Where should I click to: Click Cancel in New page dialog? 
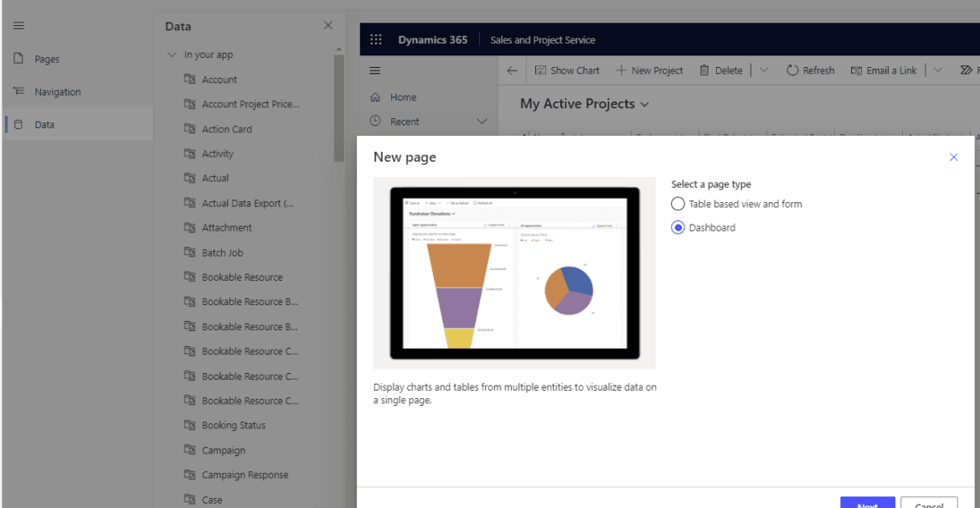pyautogui.click(x=929, y=503)
